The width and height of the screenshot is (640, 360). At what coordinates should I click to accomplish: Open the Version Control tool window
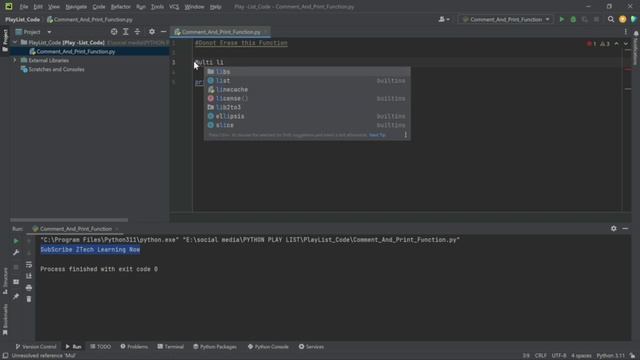point(36,347)
